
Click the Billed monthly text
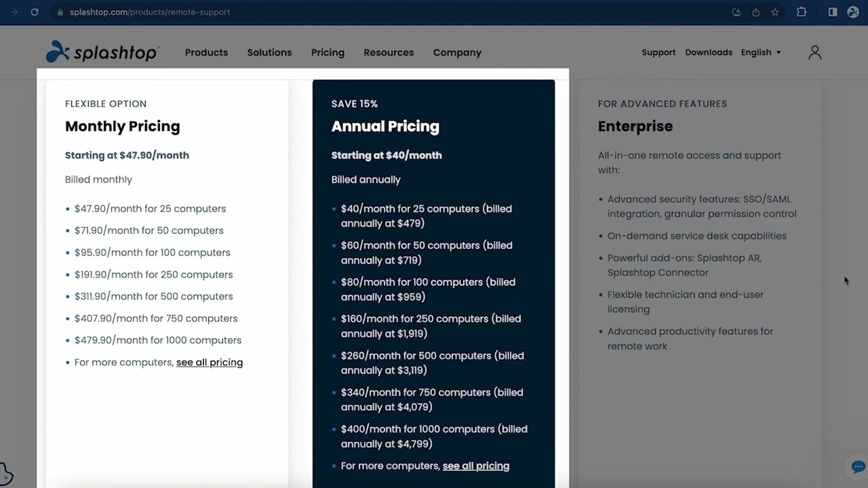[x=98, y=180]
